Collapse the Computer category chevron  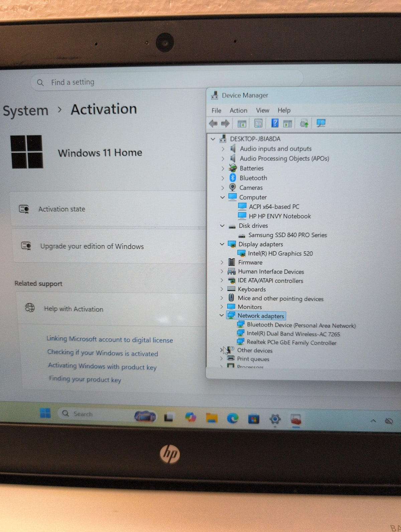(x=223, y=197)
